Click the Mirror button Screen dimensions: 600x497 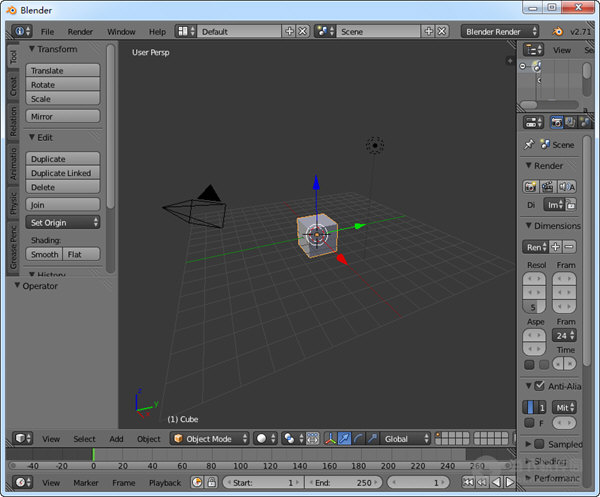point(63,116)
